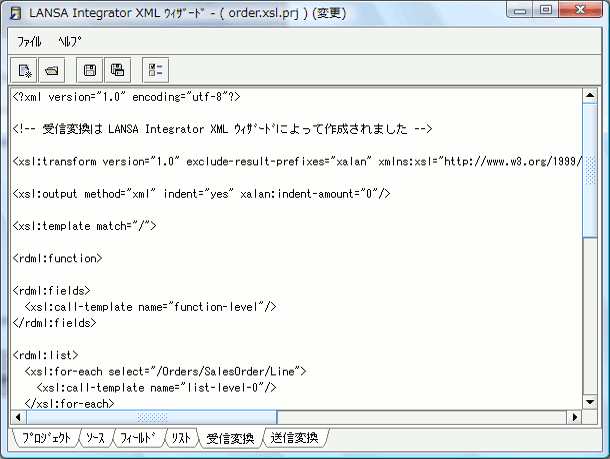Switch to the プロジェクト tab

(46, 438)
